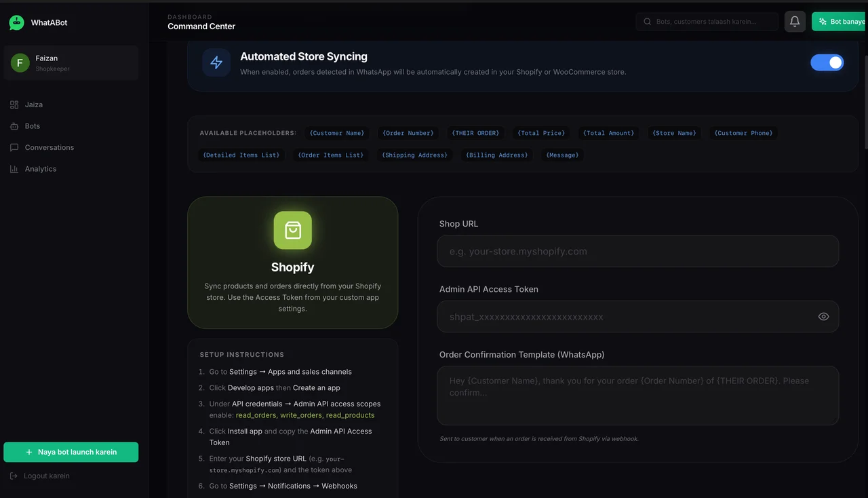Image resolution: width=868 pixels, height=498 pixels.
Task: Select the {Customer Phone} placeholder
Action: pyautogui.click(x=743, y=133)
